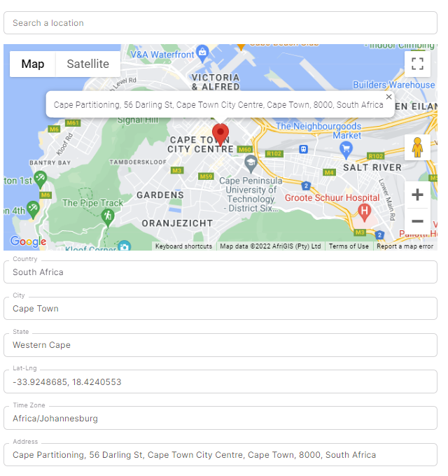Click the State field
Screen dimensions: 448x476
pos(220,345)
